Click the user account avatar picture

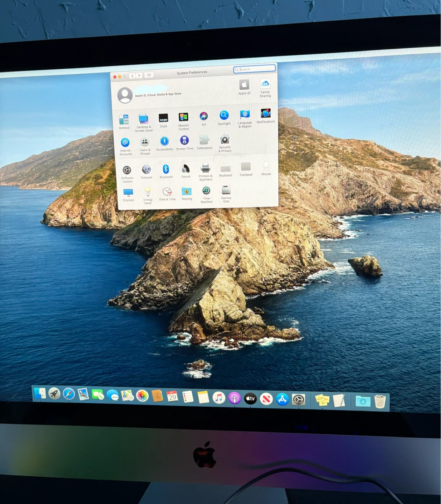click(125, 95)
